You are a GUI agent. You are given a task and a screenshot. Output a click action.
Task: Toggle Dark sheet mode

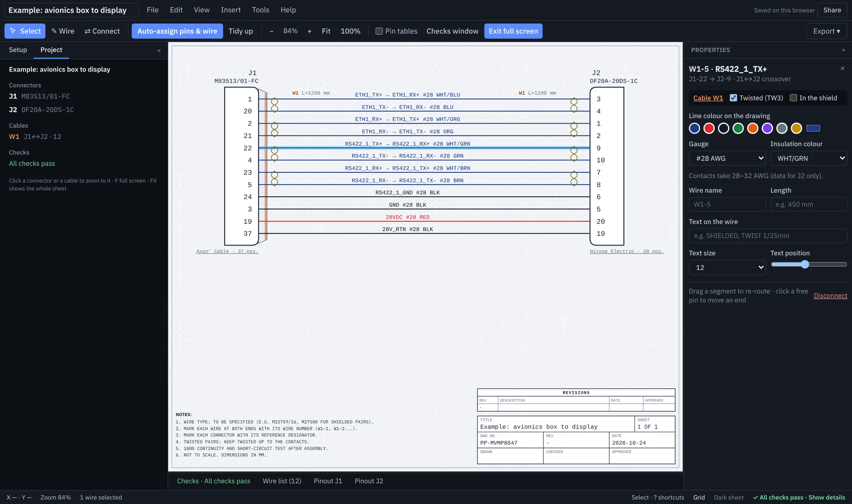click(x=728, y=497)
